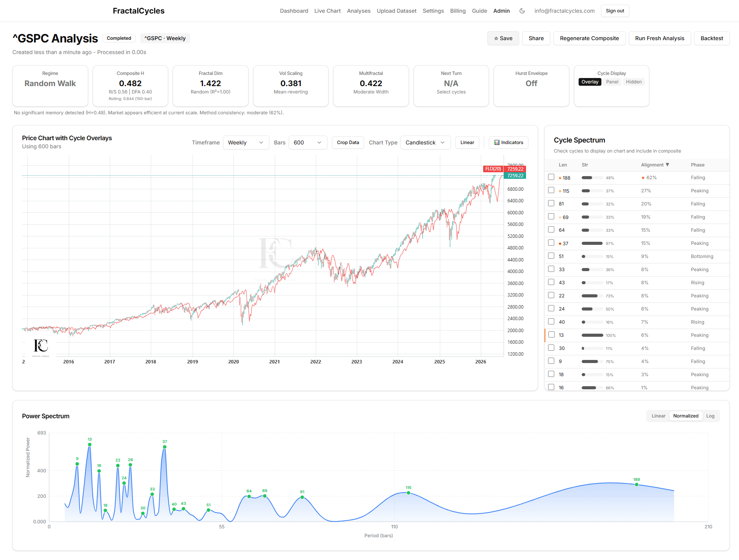Screen dimensions: 739x560
Task: Open the Bars 600 dropdown
Action: 308,143
